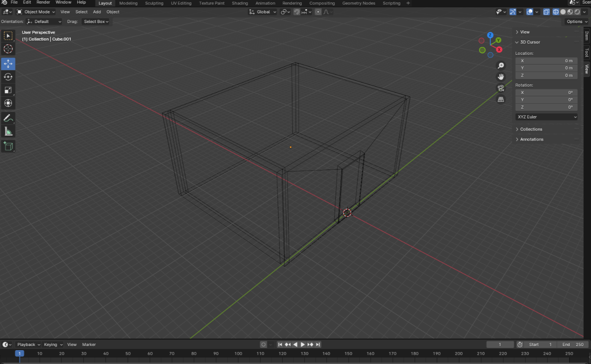Activate the Scale tool
The image size is (591, 364).
(8, 90)
